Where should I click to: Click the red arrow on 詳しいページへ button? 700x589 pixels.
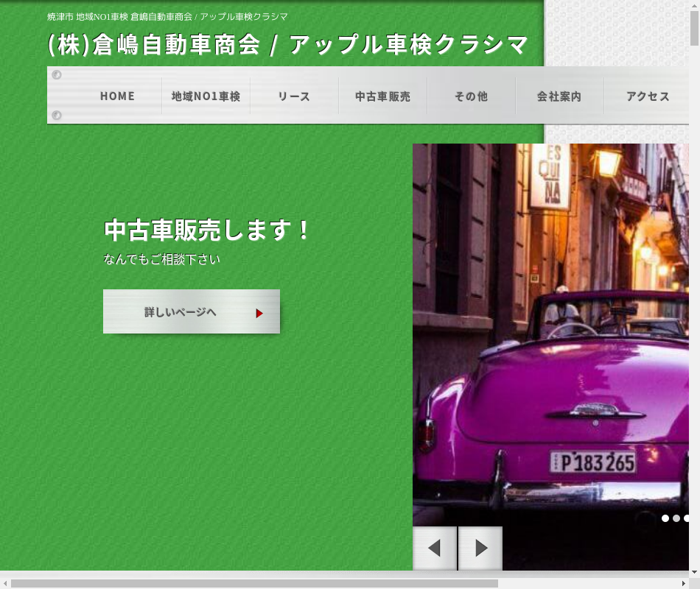pos(259,313)
